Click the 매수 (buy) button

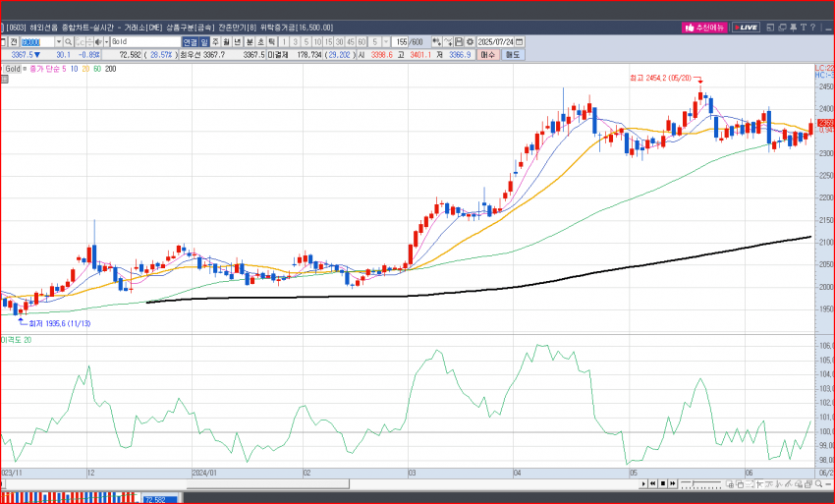click(x=487, y=55)
